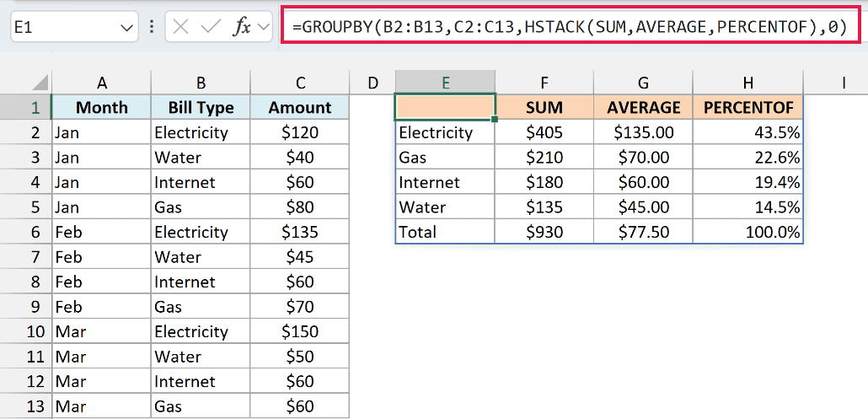Open the Insert Function fx icon
Image resolution: width=868 pixels, height=419 pixels.
point(241,27)
